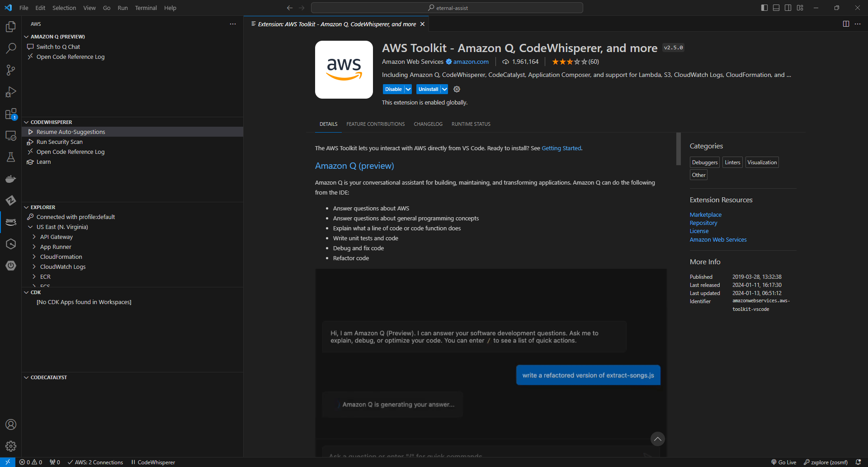Collapse the CODEWHISPERER section
Viewport: 868px width, 467px height.
(27, 122)
